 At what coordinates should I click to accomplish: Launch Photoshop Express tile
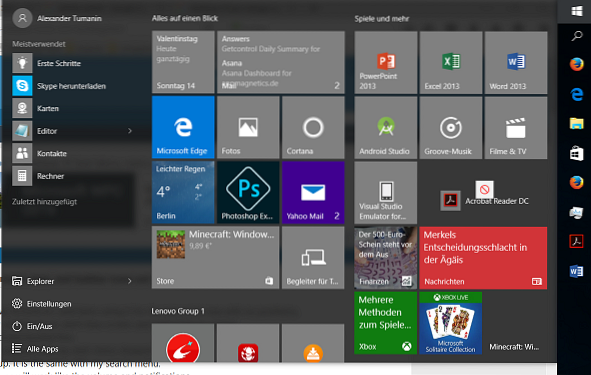[248, 193]
